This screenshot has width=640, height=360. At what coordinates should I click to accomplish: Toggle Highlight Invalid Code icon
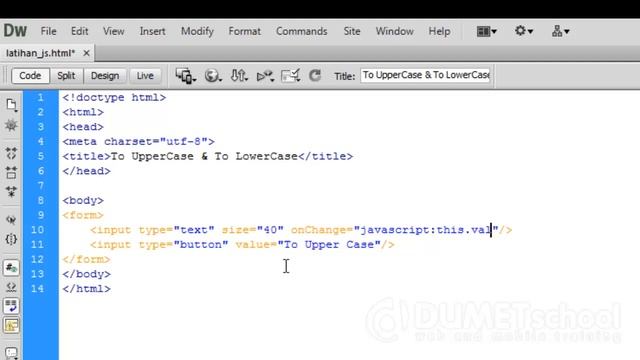(x=11, y=287)
